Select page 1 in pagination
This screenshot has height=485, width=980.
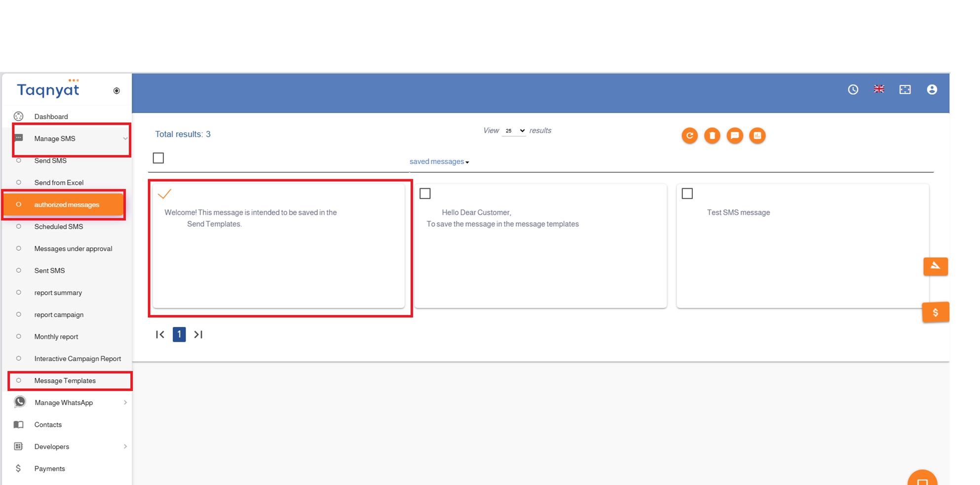click(x=179, y=334)
